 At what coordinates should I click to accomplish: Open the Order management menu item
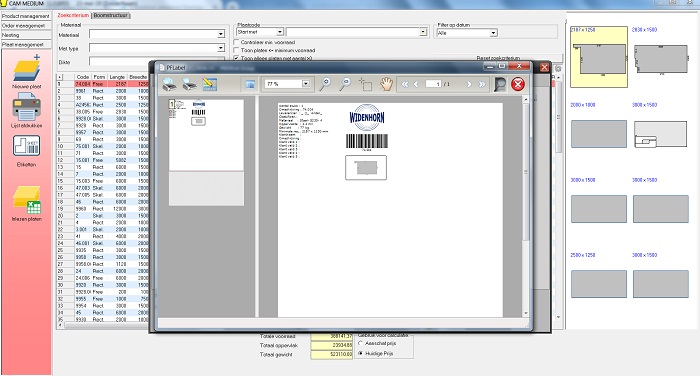(25, 25)
